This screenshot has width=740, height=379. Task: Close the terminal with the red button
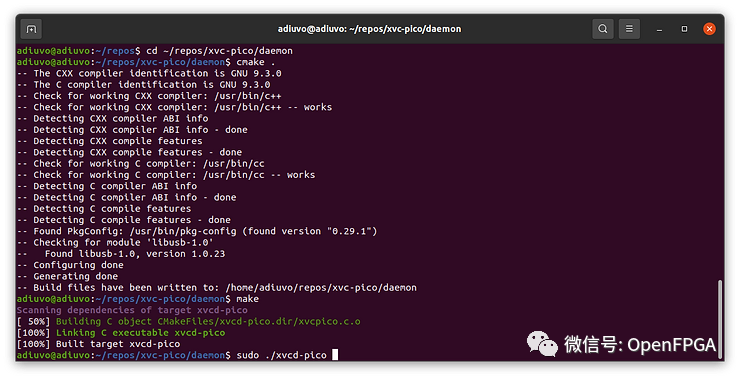coord(709,29)
